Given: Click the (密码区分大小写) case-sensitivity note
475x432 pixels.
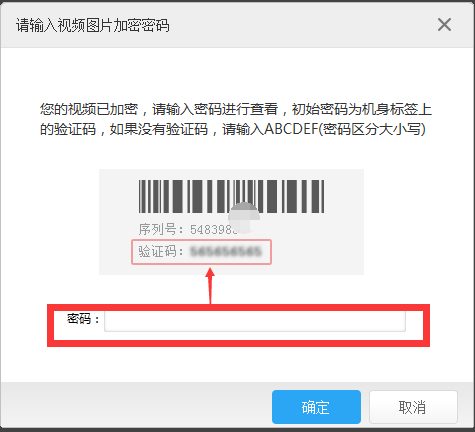Looking at the screenshot, I should 372,129.
